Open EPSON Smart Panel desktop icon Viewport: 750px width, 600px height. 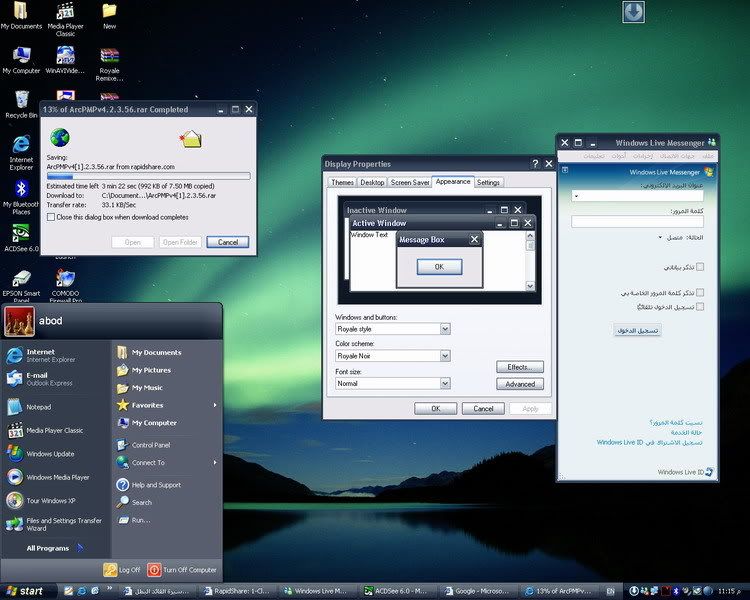click(x=21, y=286)
